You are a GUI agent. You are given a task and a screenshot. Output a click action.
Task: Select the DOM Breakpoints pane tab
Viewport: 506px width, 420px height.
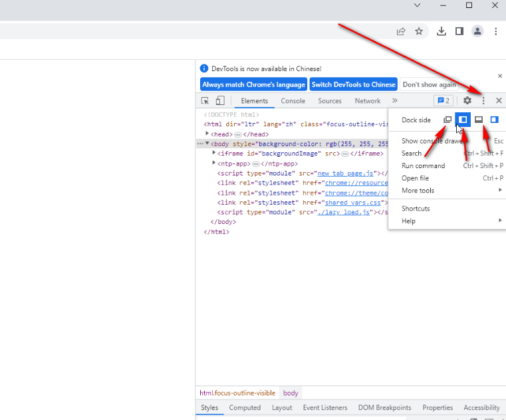385,408
